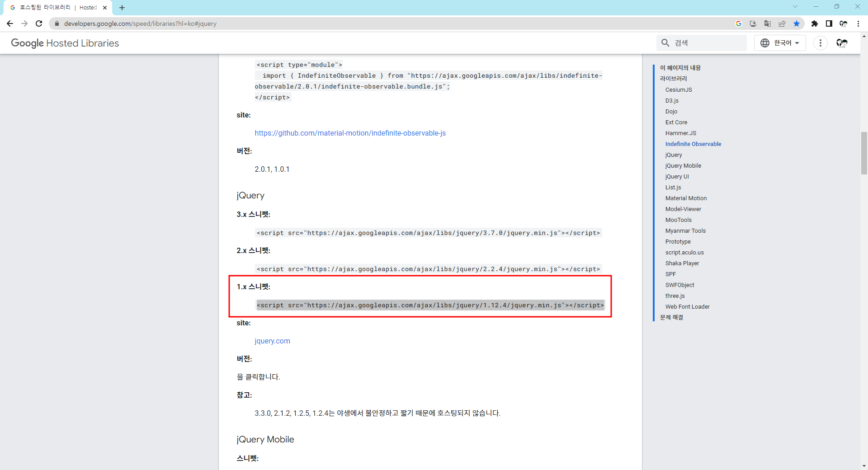868x470 pixels.
Task: Open the jquery.com site link
Action: pos(272,341)
